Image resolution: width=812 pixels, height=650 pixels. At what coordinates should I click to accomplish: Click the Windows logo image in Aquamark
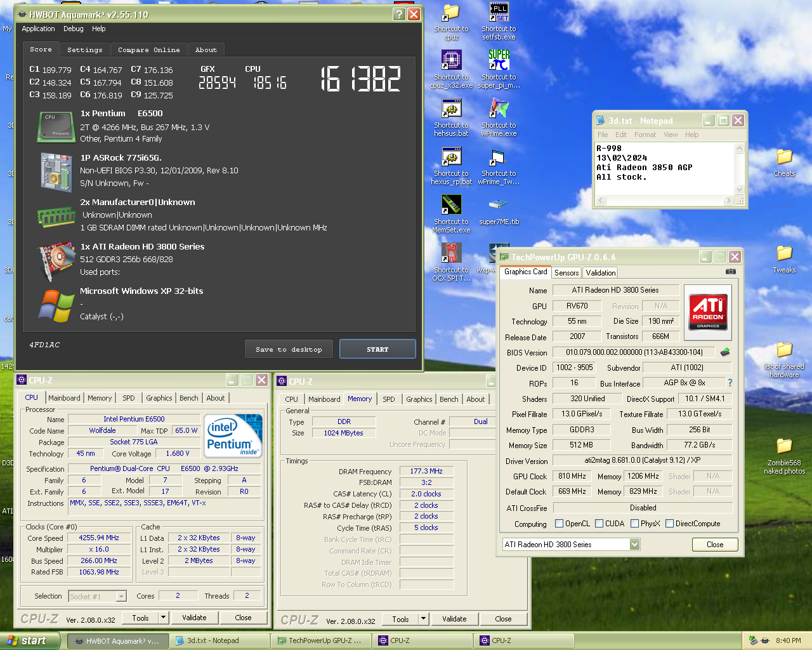point(56,306)
